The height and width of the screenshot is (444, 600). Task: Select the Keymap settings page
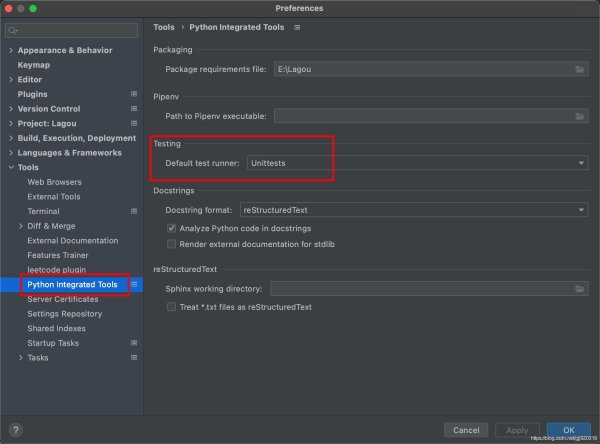[x=33, y=65]
